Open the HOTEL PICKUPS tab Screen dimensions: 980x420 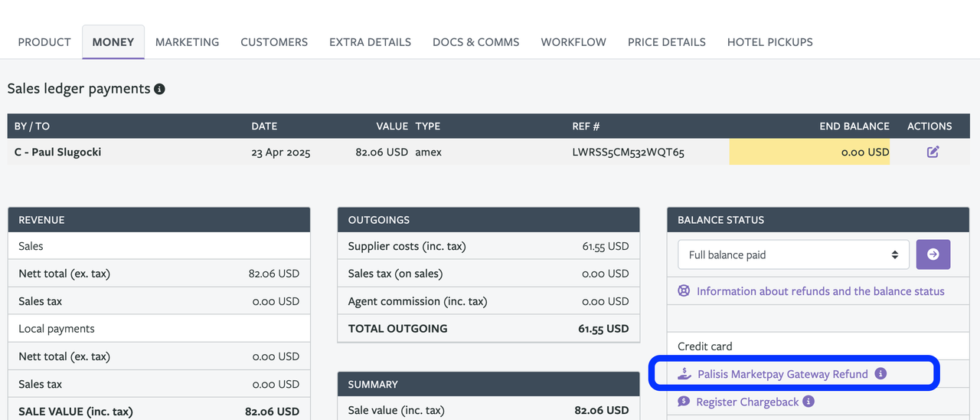tap(770, 42)
